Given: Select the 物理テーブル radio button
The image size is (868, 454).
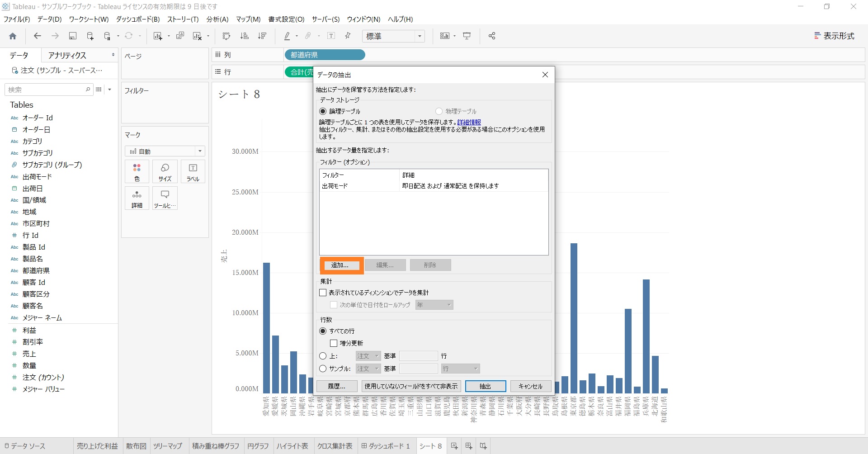Looking at the screenshot, I should pyautogui.click(x=439, y=111).
